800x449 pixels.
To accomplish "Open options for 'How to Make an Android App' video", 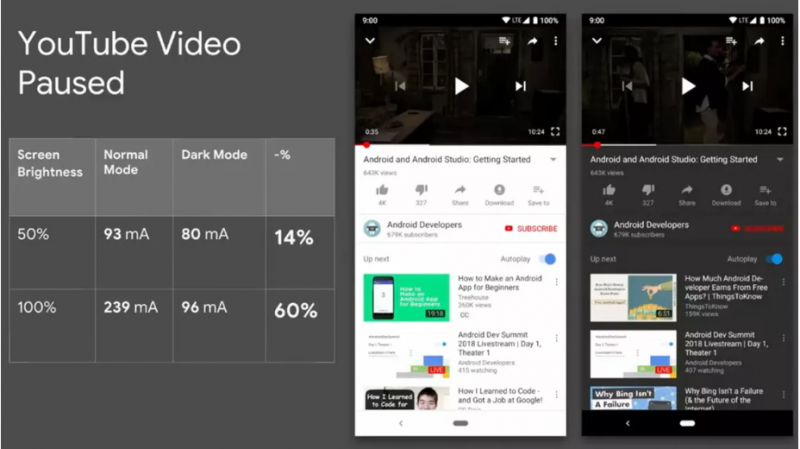I will [557, 282].
